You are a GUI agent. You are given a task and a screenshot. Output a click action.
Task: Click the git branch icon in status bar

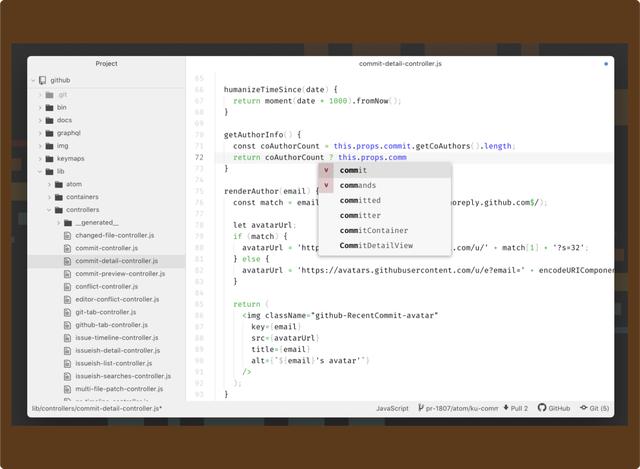coord(420,408)
